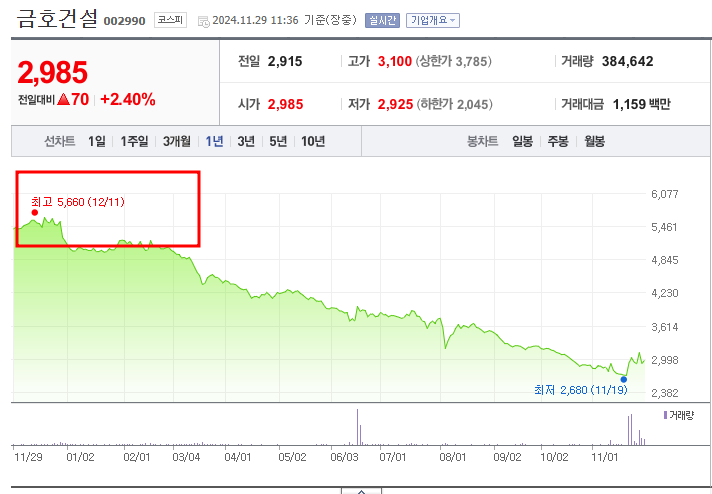Click the 2,382 y-axis price label

pyautogui.click(x=664, y=393)
